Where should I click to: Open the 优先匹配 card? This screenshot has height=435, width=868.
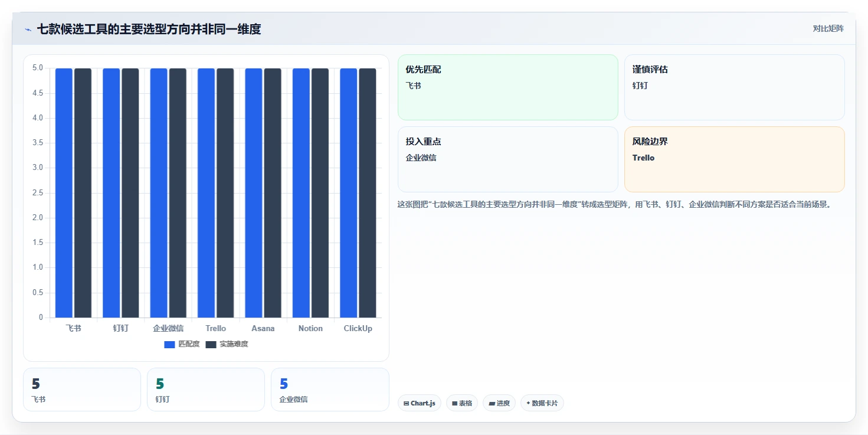click(x=508, y=87)
